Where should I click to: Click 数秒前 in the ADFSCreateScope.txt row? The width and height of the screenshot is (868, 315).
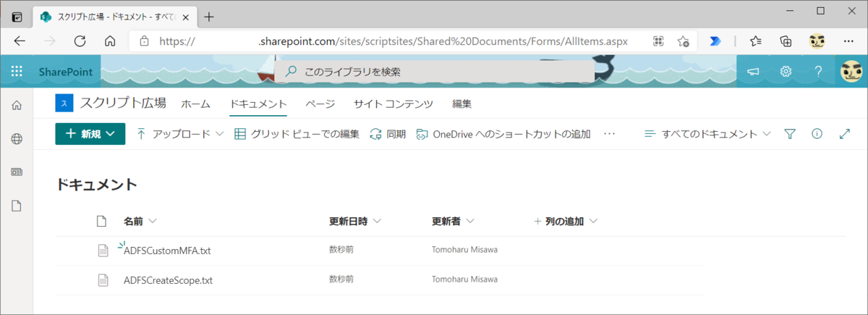click(341, 279)
